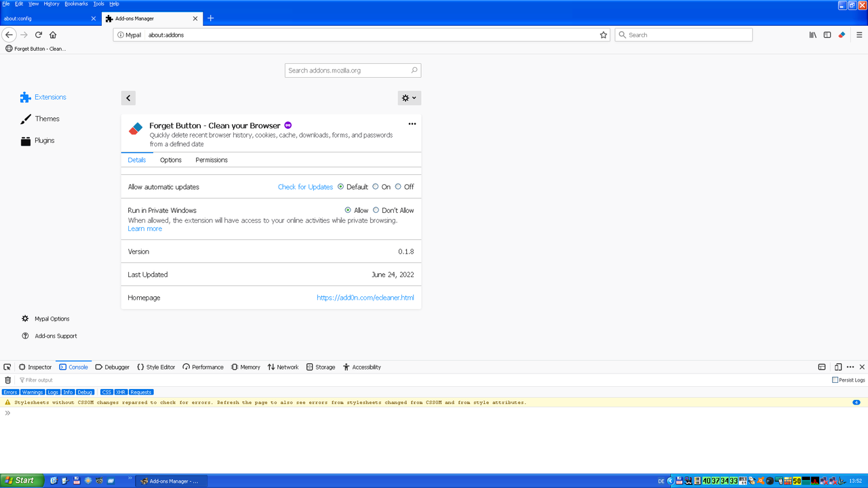Click the Avast tray icon
Image resolution: width=868 pixels, height=488 pixels.
[761, 481]
